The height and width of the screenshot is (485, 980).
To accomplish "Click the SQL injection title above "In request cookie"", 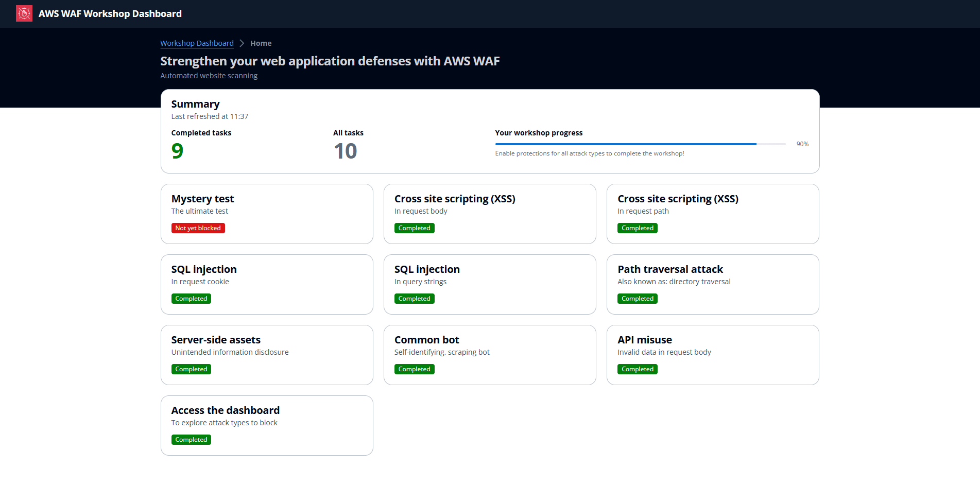I will [x=204, y=269].
